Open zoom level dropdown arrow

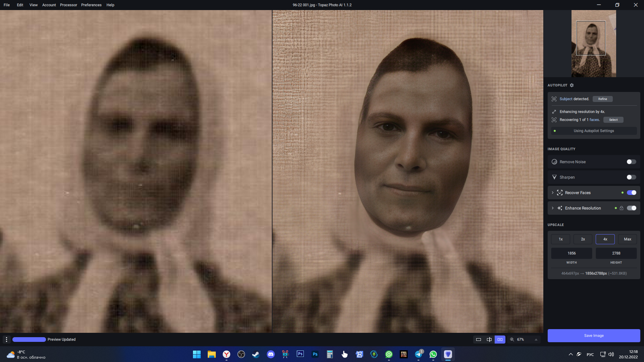536,340
